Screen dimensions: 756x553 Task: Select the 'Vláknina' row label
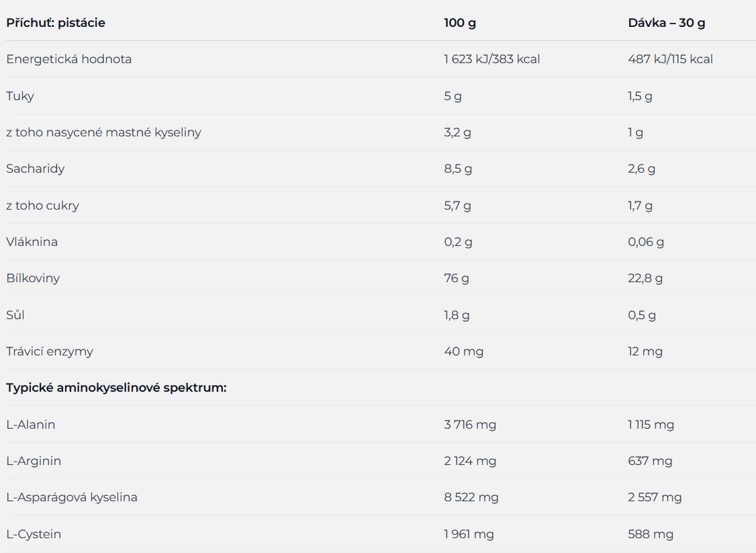coord(32,242)
